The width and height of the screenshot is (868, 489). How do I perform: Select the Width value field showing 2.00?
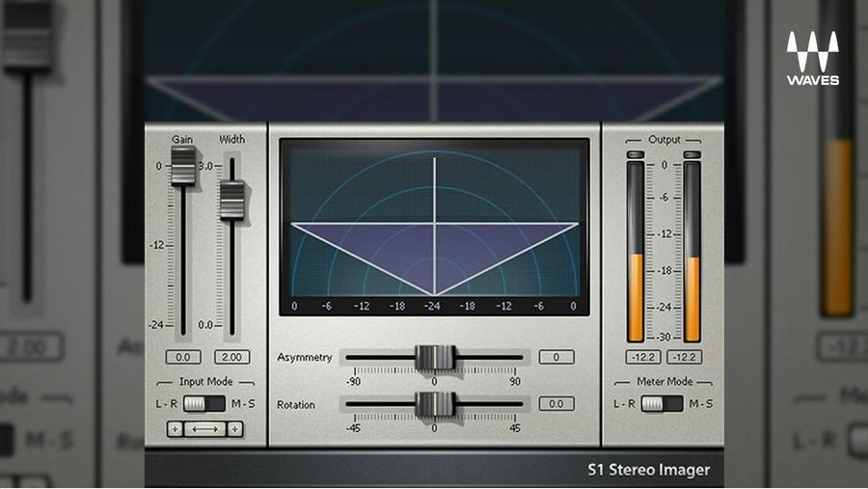(231, 357)
